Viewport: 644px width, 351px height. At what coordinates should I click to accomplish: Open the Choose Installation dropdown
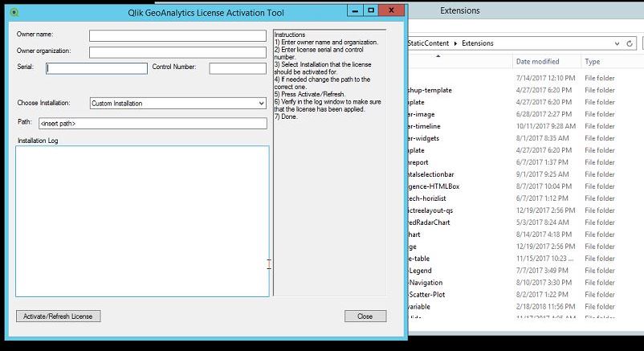point(177,103)
